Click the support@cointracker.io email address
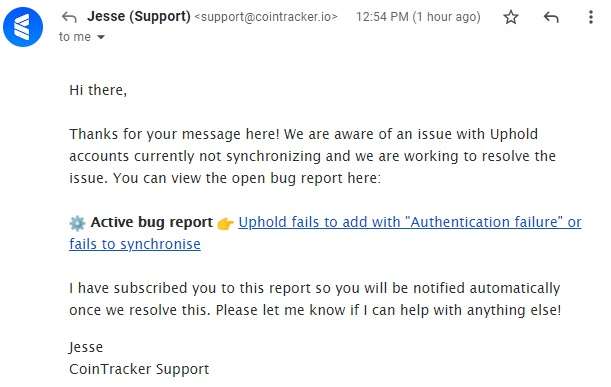This screenshot has height=387, width=611. [x=266, y=17]
